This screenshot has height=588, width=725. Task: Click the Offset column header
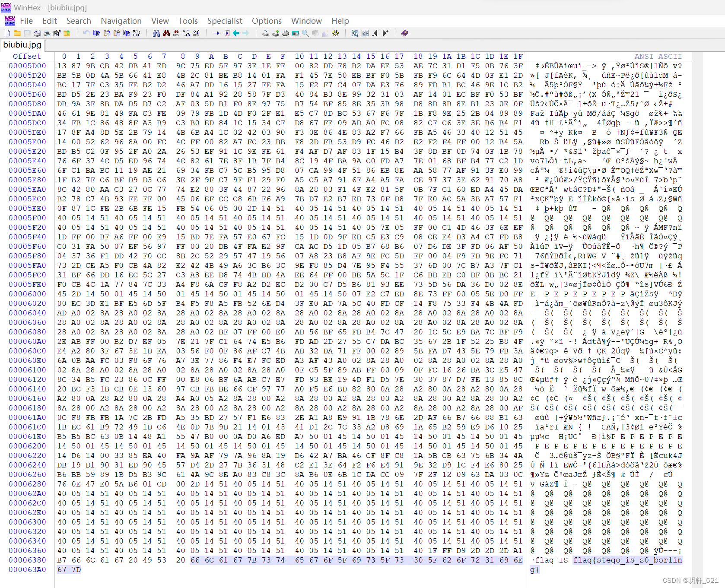[27, 56]
